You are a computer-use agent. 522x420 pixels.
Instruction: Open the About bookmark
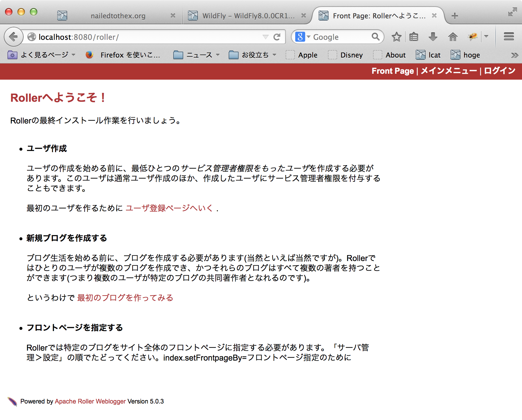pyautogui.click(x=389, y=55)
